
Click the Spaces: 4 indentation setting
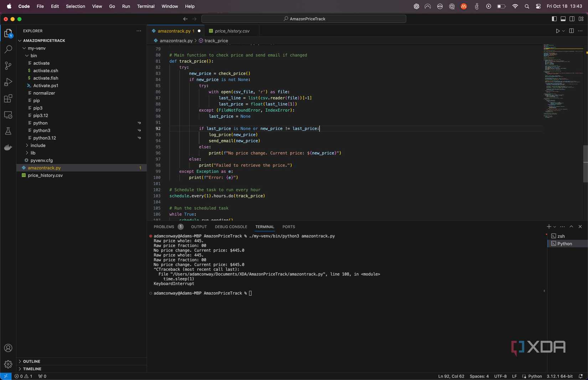[x=479, y=376]
